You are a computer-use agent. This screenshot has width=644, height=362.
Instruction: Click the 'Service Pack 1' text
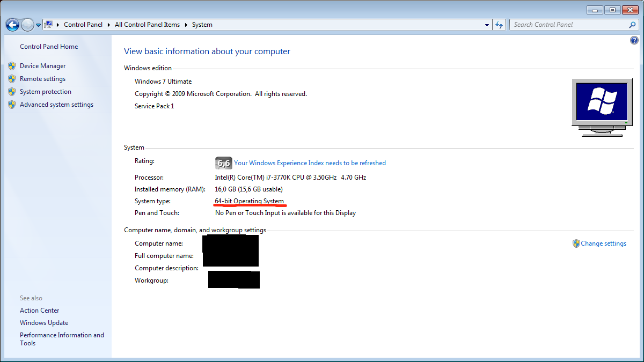tap(155, 106)
